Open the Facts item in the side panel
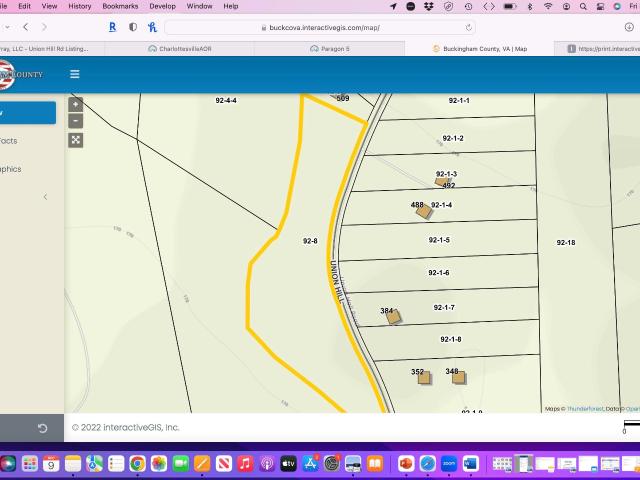The height and width of the screenshot is (480, 640). pos(9,141)
